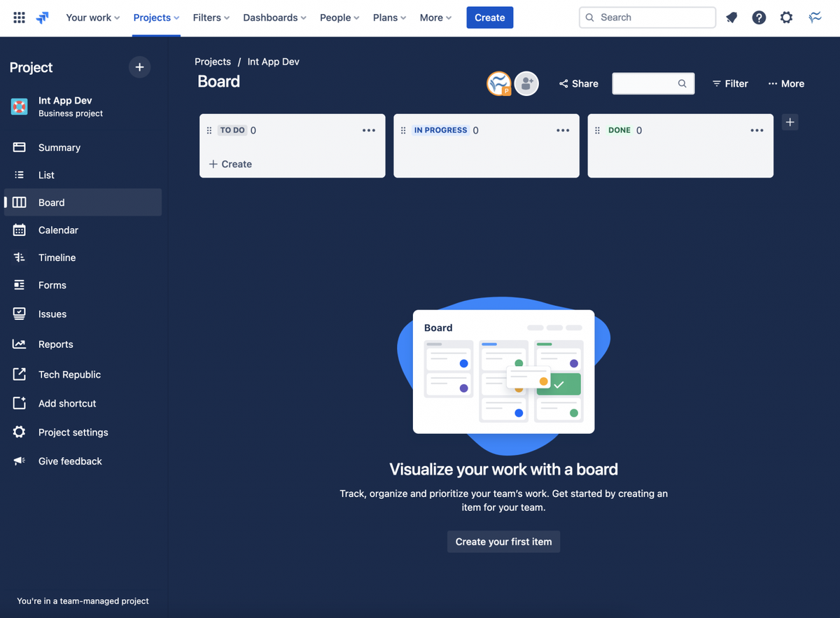Open Help with the question mark icon

click(759, 17)
